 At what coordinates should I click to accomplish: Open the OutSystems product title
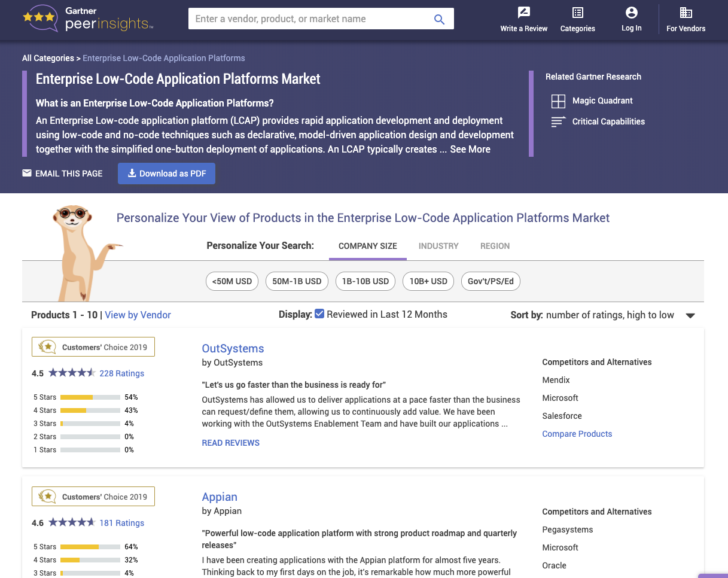tap(233, 349)
